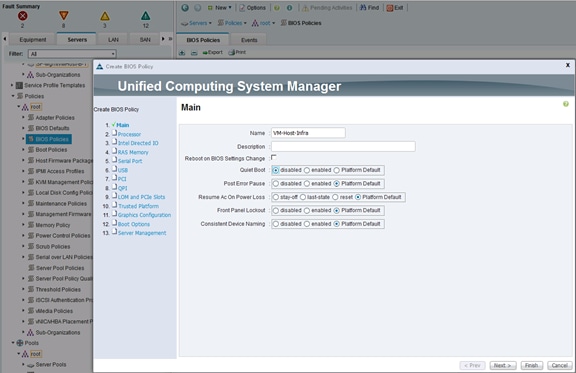
Task: Open the Filter dropdown set to All
Action: [x=72, y=54]
